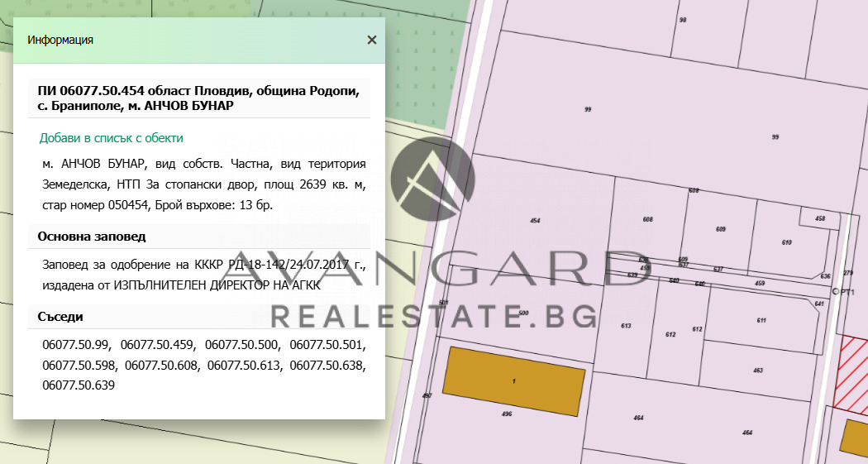Click small parcel 458 on the map
The image size is (868, 464).
tap(819, 218)
